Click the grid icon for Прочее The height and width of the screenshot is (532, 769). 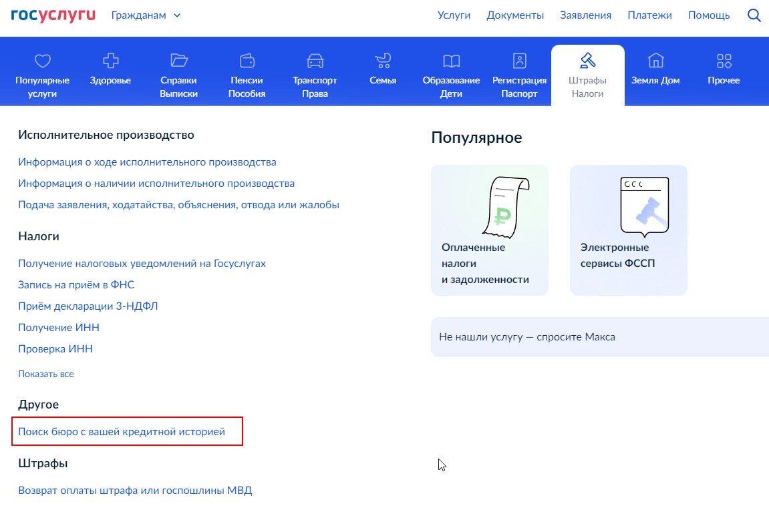724,61
